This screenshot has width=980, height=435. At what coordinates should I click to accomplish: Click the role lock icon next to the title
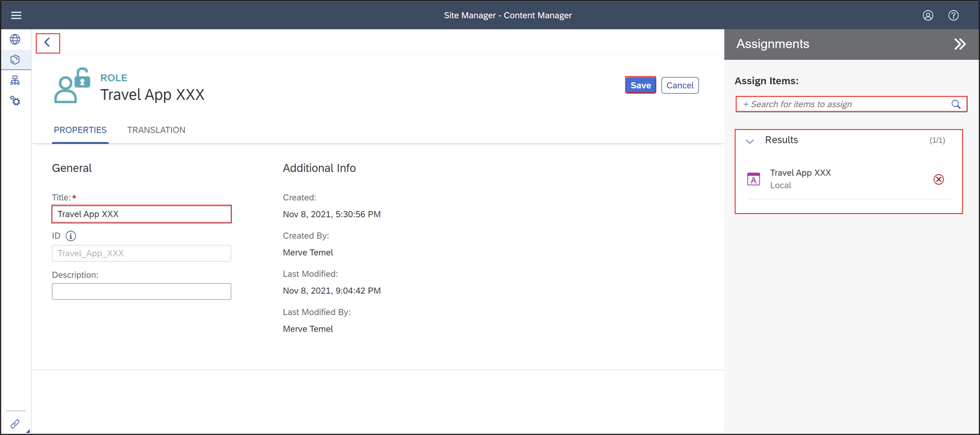[x=72, y=86]
